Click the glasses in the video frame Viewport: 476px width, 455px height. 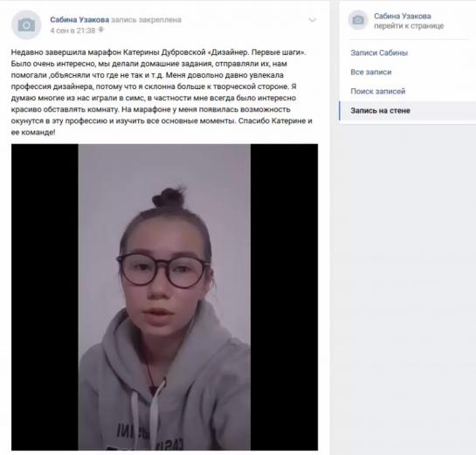click(162, 270)
